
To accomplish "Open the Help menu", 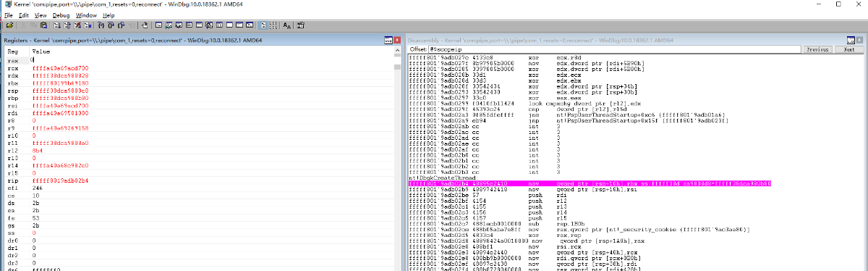I will (x=109, y=14).
